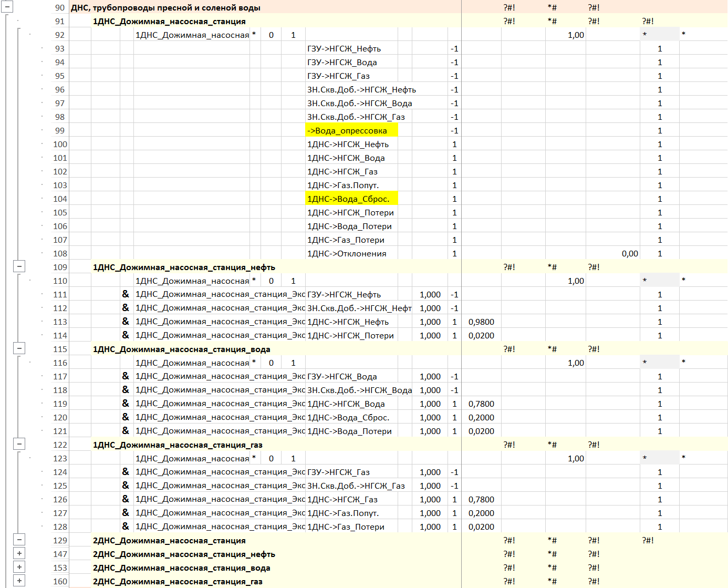Select the cell containing 0,9800

click(x=481, y=322)
